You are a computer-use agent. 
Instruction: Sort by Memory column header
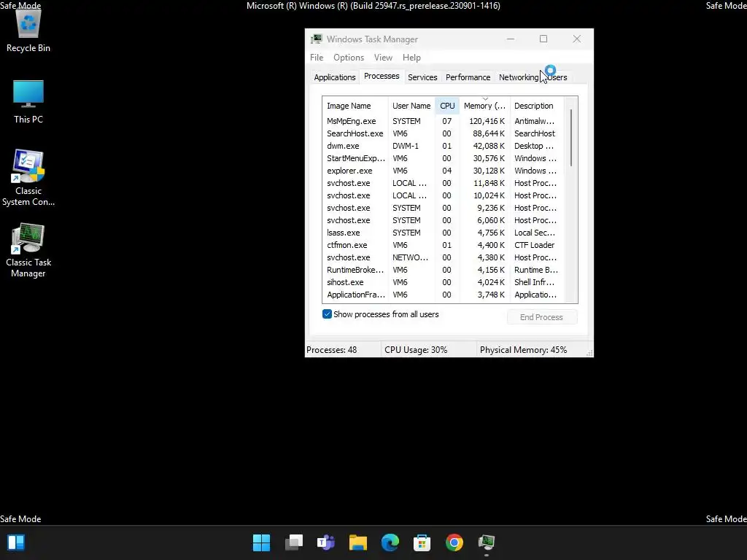pyautogui.click(x=484, y=106)
